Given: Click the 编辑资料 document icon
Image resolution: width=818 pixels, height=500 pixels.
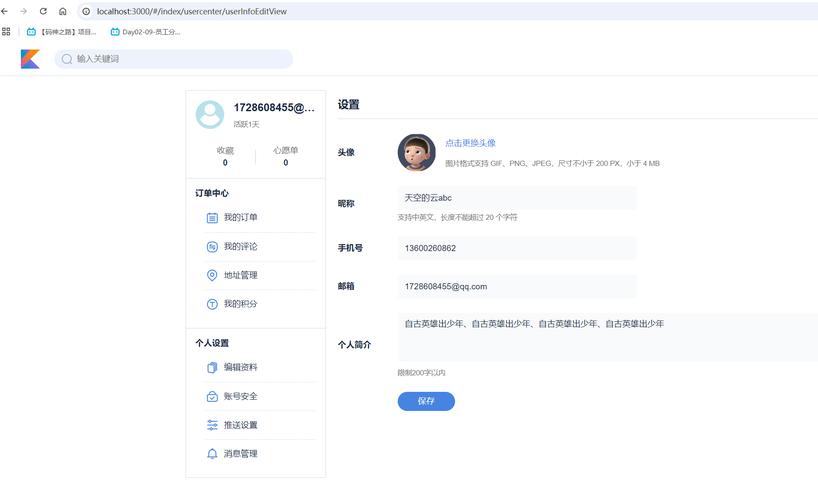Looking at the screenshot, I should click(x=212, y=368).
